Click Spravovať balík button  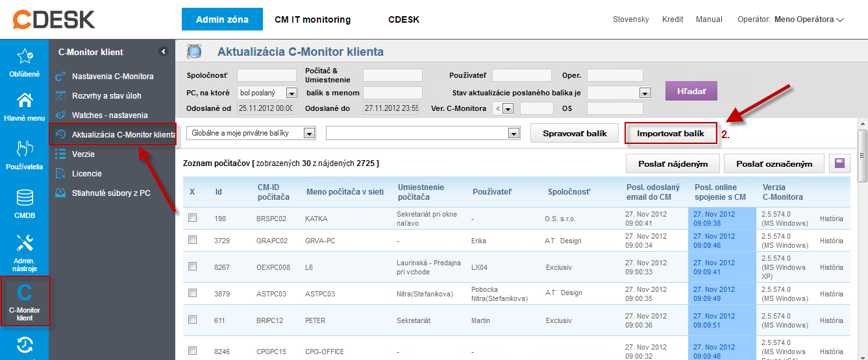coord(574,133)
